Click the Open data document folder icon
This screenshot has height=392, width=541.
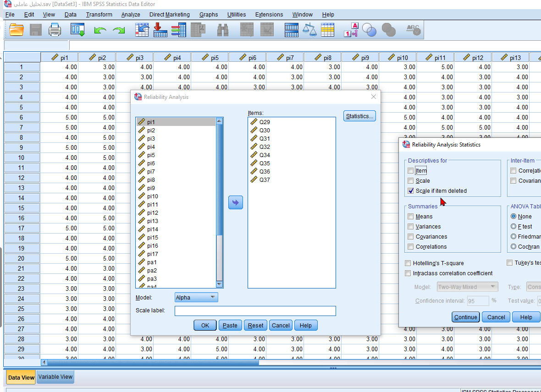pos(17,30)
